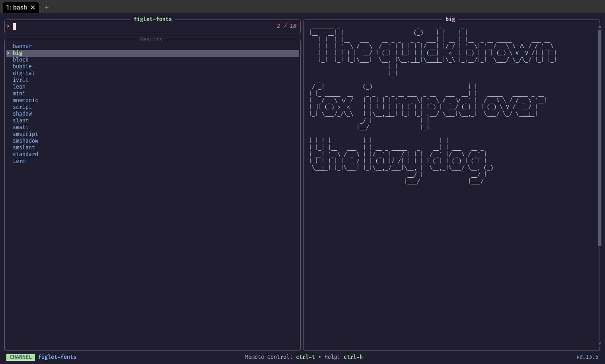Click 'figlet-fonts' channel name in status bar
Viewport: 605px width, 364px height.
point(57,357)
